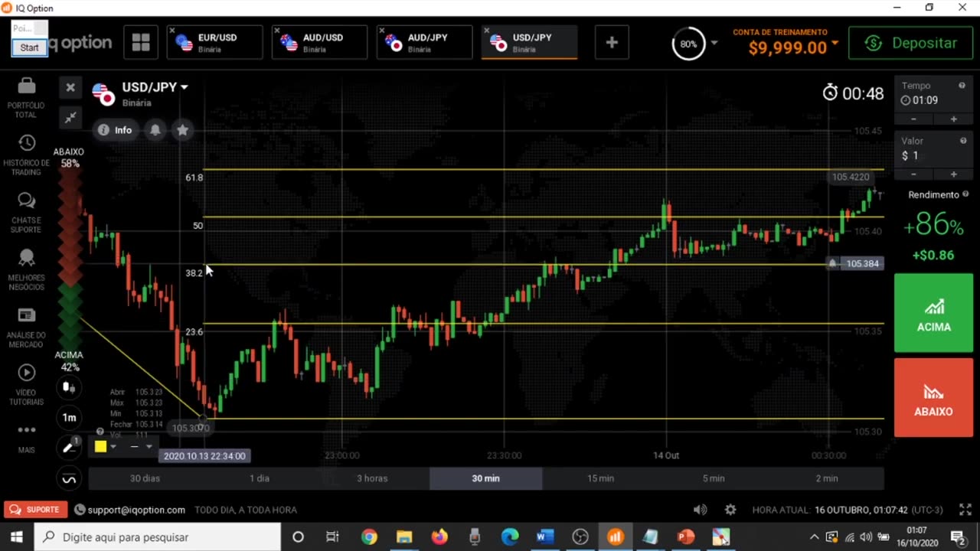Switch to the EUR/USD tab
This screenshot has height=551, width=980.
pos(214,43)
